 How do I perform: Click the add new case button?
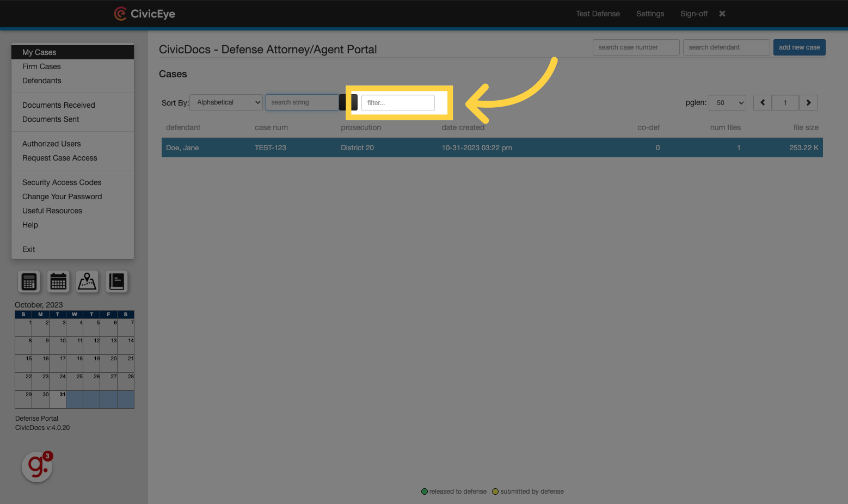799,47
